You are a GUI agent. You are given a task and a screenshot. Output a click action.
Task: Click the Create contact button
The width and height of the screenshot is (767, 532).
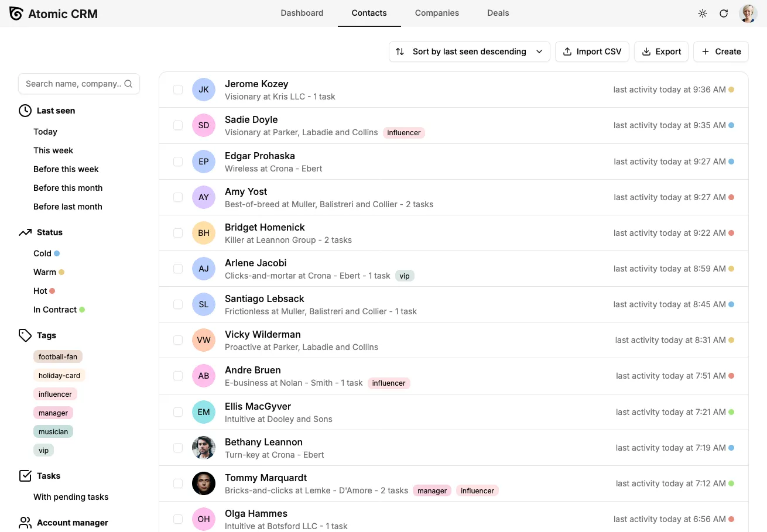click(x=721, y=52)
